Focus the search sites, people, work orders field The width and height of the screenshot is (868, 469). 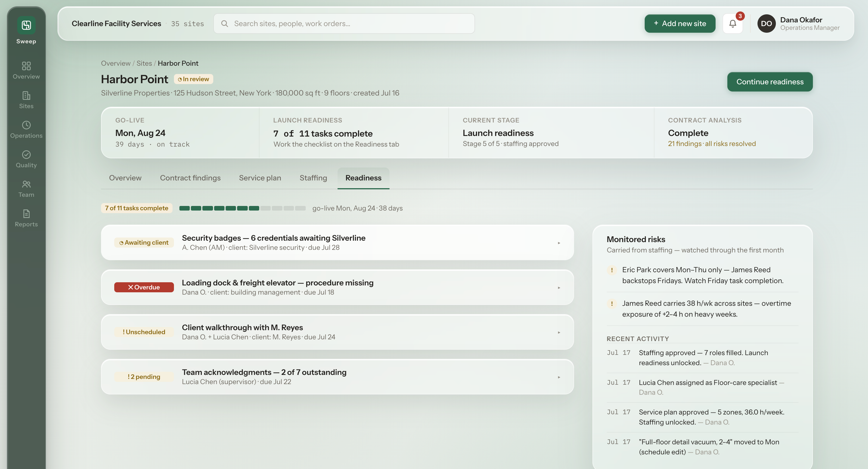[x=344, y=24]
